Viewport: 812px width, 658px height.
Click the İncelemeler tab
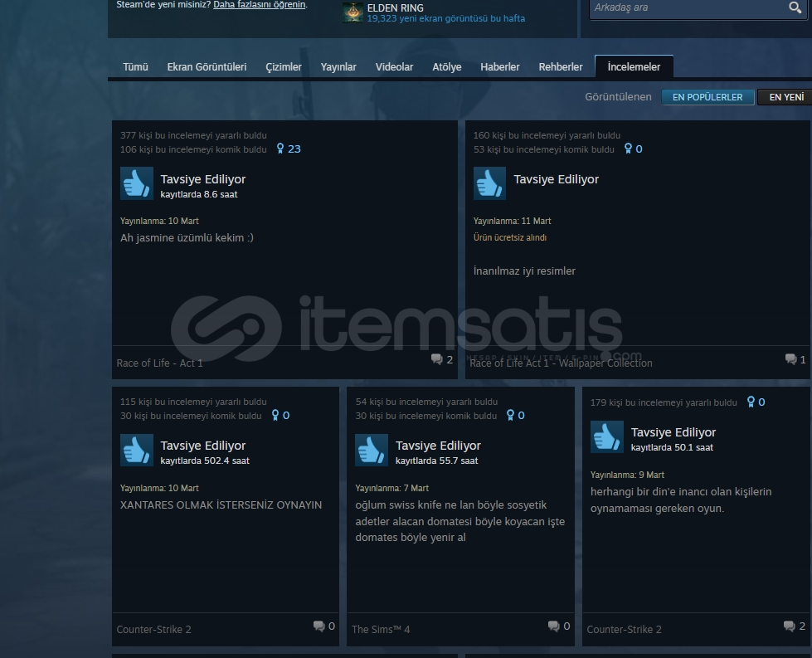pos(634,67)
